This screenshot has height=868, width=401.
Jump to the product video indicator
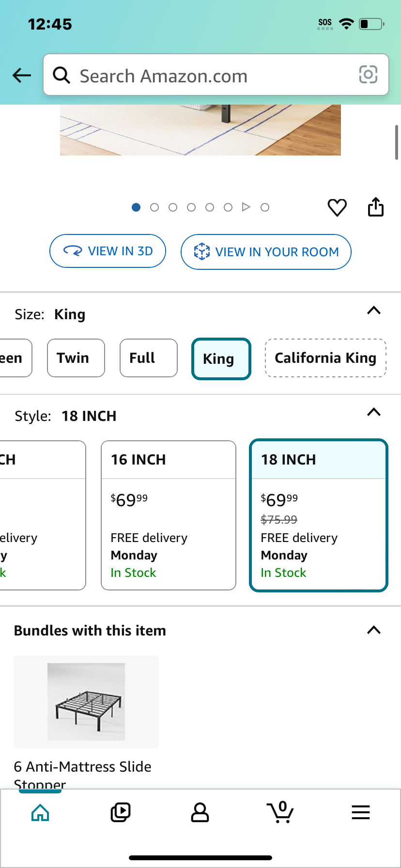246,207
